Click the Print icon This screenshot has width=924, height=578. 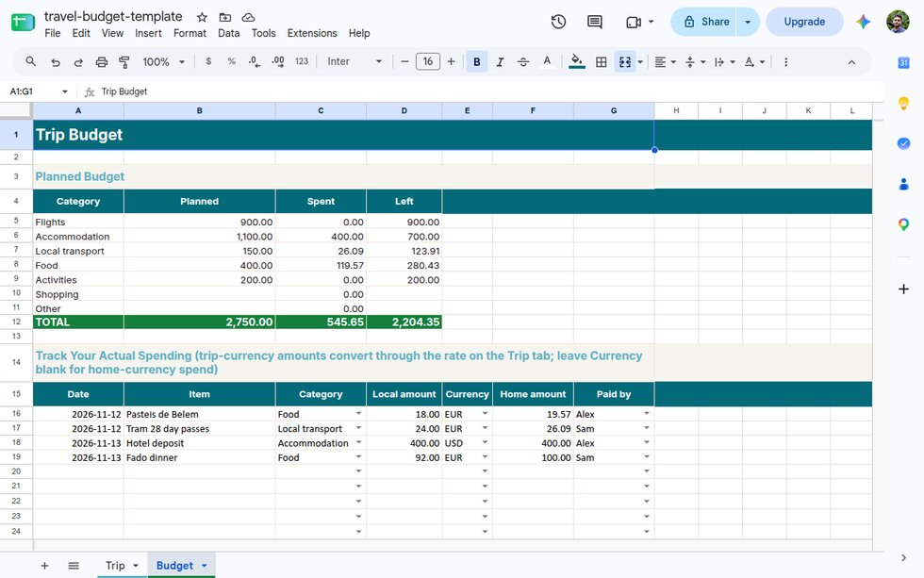coord(102,62)
